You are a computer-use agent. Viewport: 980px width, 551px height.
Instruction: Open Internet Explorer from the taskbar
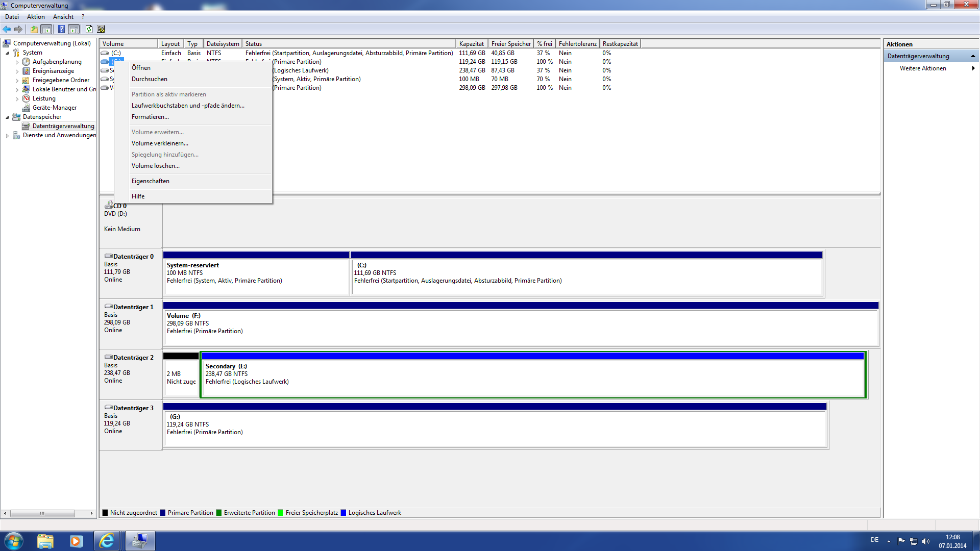107,541
